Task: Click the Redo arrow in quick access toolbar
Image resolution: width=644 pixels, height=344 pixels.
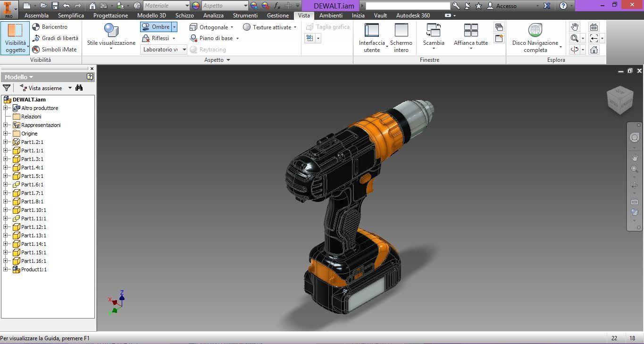Action: click(x=77, y=6)
